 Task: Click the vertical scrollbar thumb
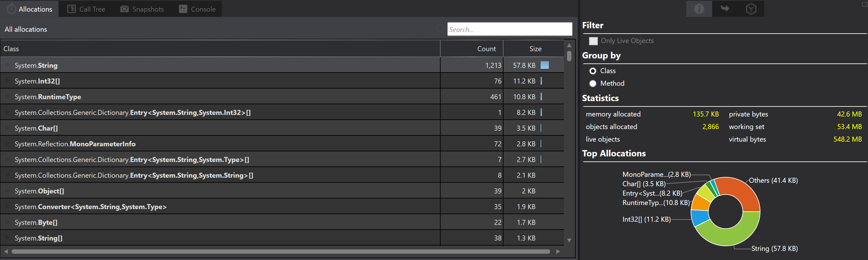click(x=569, y=56)
